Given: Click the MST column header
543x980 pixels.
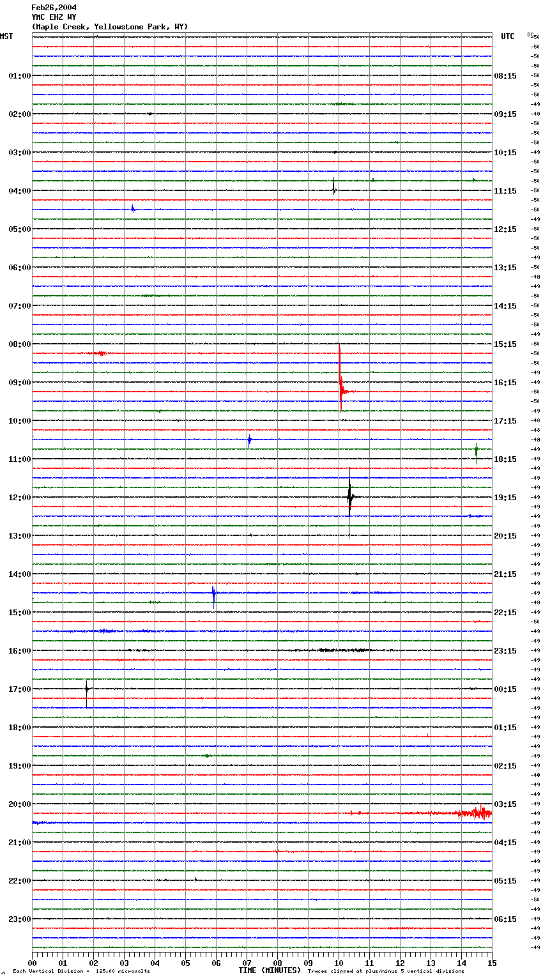Looking at the screenshot, I should 6,36.
